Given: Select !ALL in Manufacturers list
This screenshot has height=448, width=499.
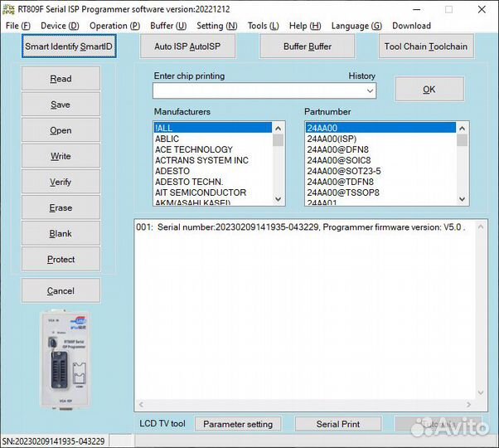Looking at the screenshot, I should coord(213,128).
